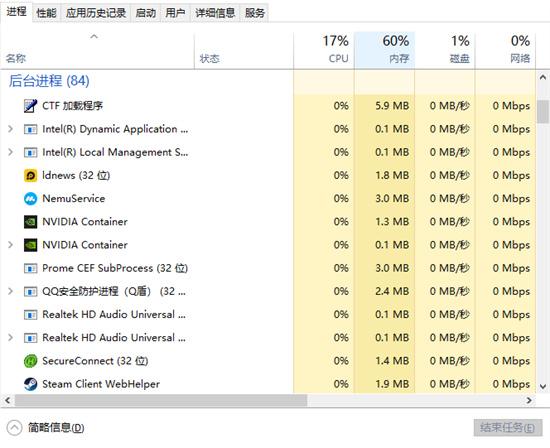The width and height of the screenshot is (550, 448).
Task: Sort by the CPU column header
Action: (324, 50)
